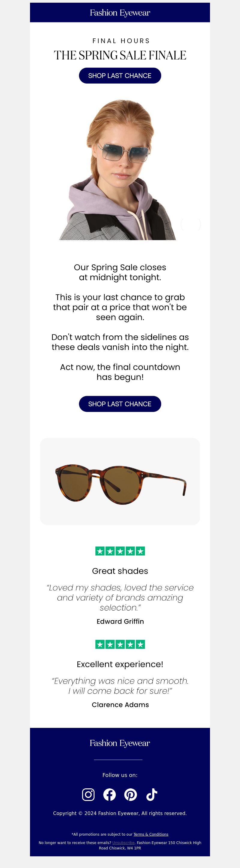Open the TikTok icon link
Screen dimensions: 240x868
[151, 795]
